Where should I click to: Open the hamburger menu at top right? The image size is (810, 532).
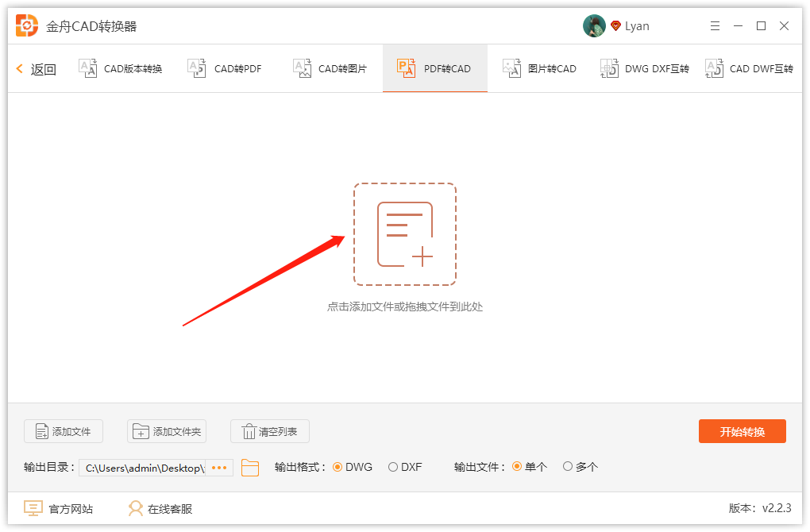715,25
